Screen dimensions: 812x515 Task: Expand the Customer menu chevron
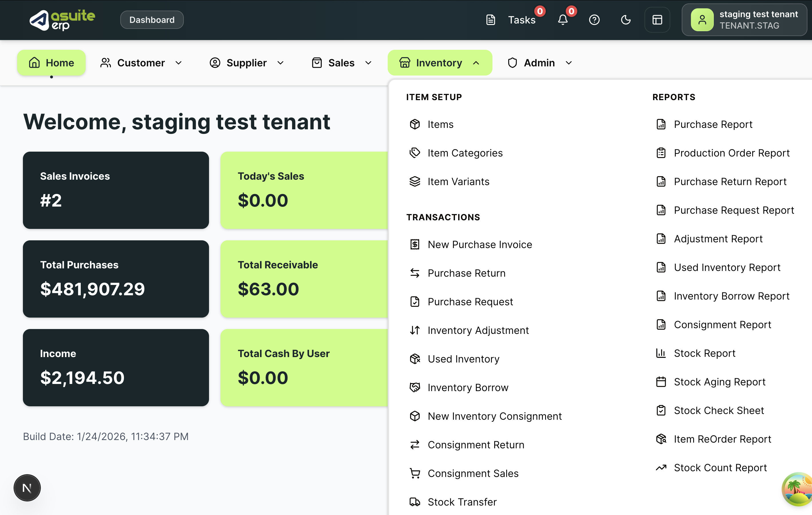point(179,63)
